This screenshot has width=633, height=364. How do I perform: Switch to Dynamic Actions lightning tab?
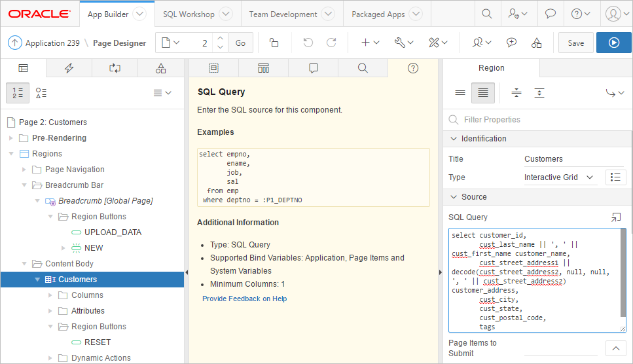[69, 68]
